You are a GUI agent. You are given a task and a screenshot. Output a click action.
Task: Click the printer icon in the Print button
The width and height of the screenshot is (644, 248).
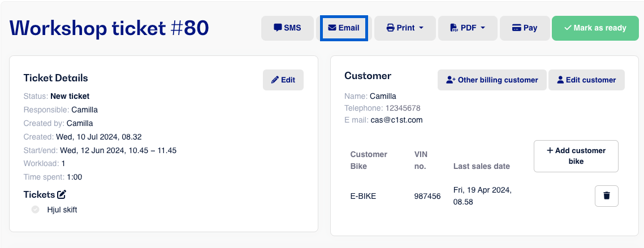pyautogui.click(x=390, y=28)
